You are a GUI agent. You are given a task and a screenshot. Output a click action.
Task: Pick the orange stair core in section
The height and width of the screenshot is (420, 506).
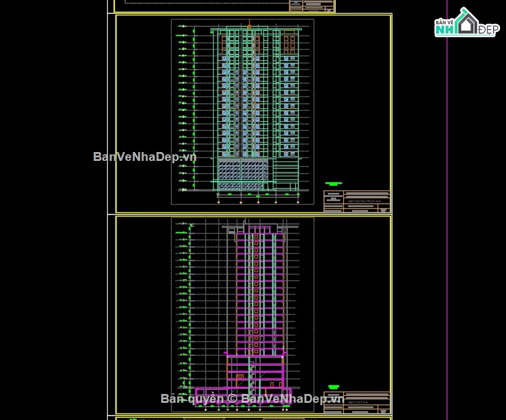(256, 293)
